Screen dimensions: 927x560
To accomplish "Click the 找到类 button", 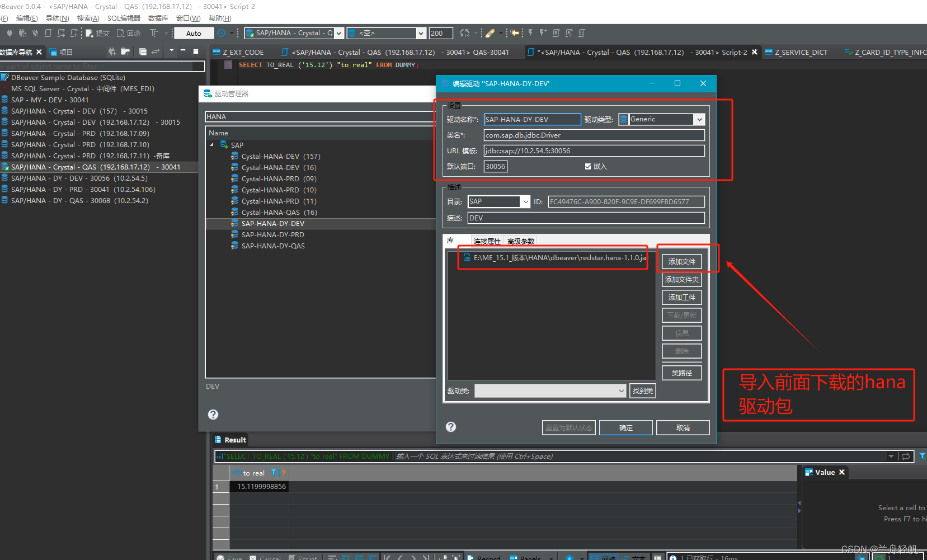I will point(643,390).
